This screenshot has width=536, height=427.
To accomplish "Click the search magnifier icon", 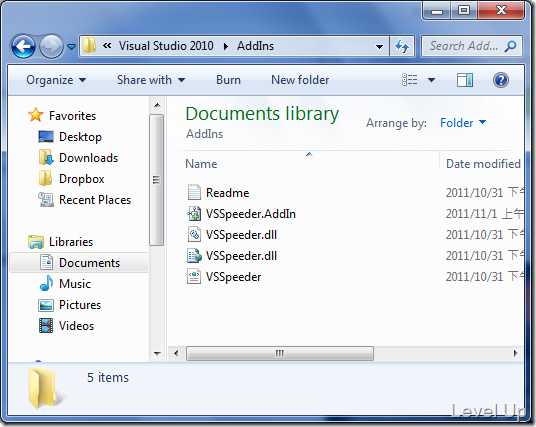I will (510, 46).
